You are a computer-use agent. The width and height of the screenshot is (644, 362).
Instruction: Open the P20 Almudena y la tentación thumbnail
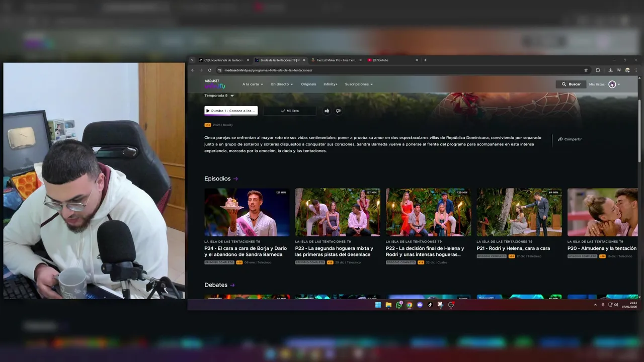[x=603, y=212]
